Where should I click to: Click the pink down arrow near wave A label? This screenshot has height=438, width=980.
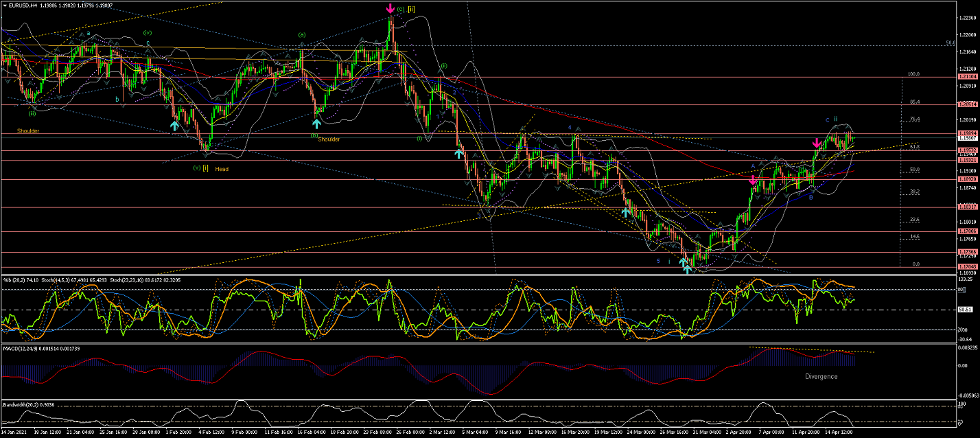point(753,180)
